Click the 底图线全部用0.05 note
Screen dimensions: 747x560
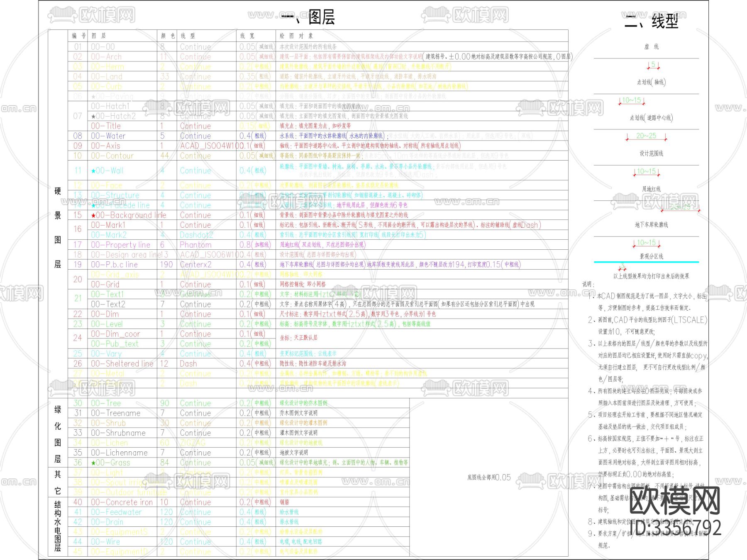490,476
